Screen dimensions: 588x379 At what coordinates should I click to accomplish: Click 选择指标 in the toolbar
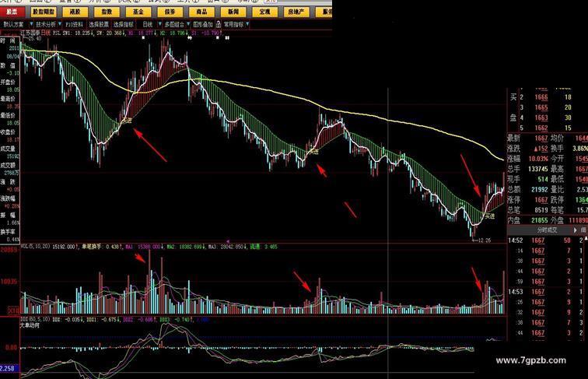(x=124, y=24)
